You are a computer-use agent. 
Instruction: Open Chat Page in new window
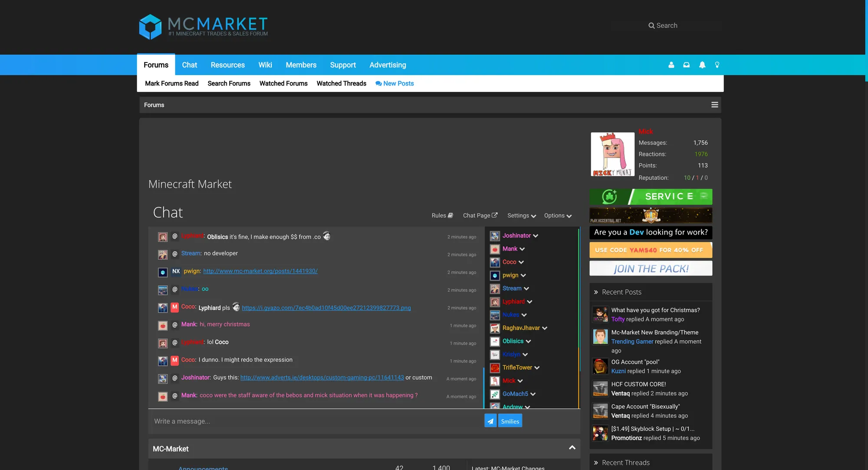(480, 216)
